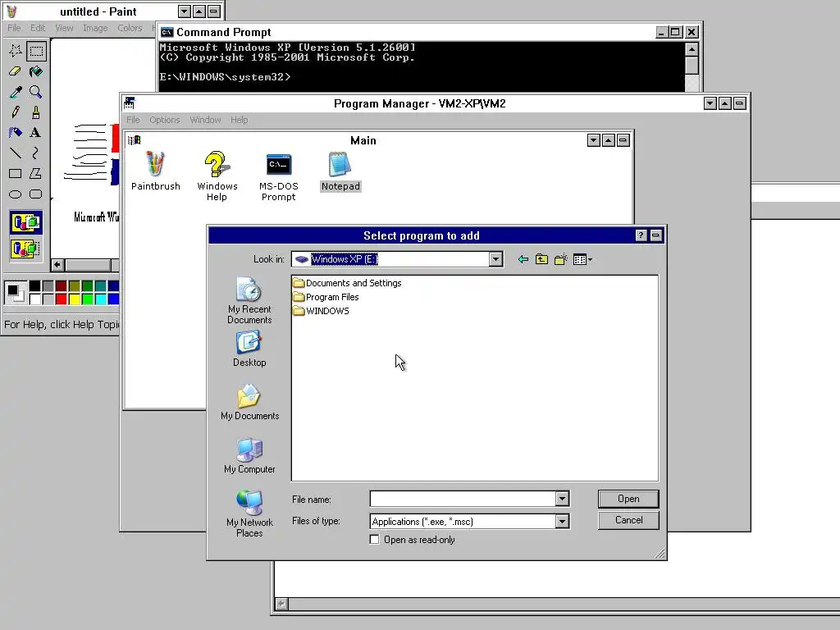Screen dimensions: 840x630
Task: Pick the dark red (maroon) swatch
Action: click(61, 286)
